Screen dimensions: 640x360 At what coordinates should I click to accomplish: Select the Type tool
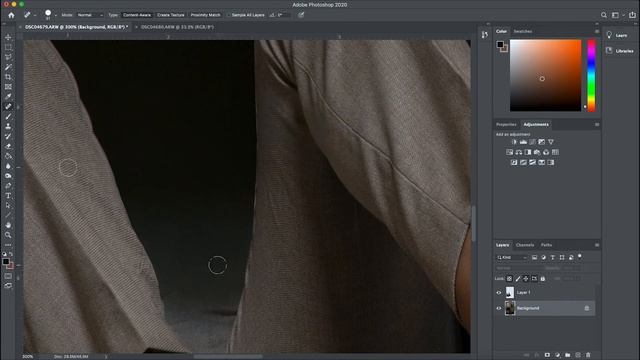click(x=8, y=196)
